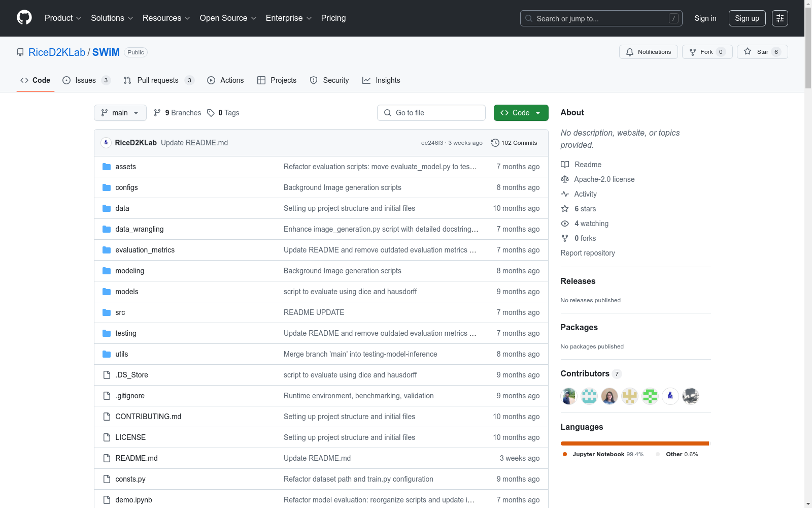This screenshot has width=812, height=508.
Task: View the 102 Commits history
Action: point(514,143)
